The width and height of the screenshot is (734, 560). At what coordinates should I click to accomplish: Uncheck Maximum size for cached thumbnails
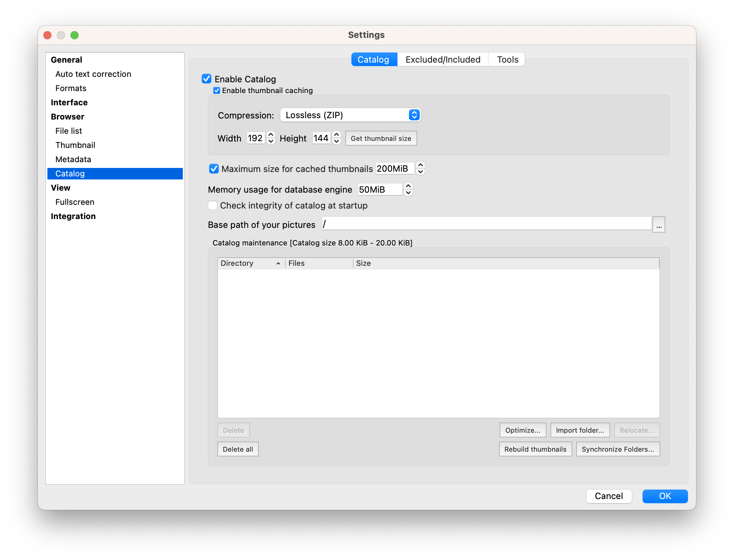click(214, 169)
